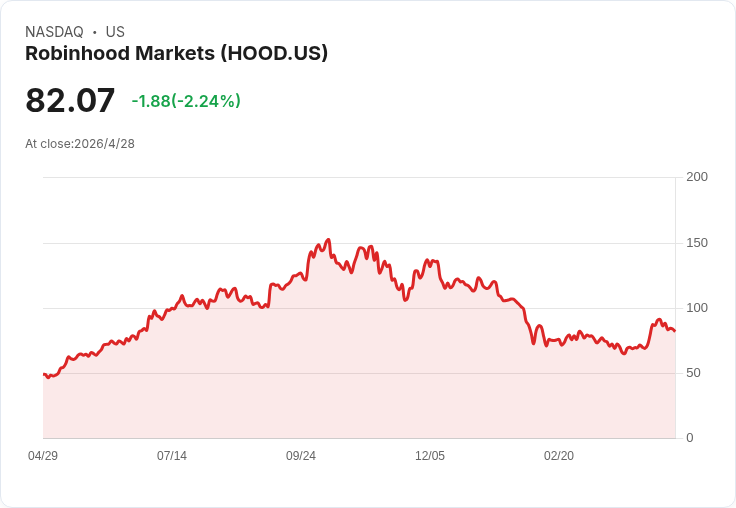Select the 09/24 date on x-axis
The image size is (736, 508).
point(301,456)
